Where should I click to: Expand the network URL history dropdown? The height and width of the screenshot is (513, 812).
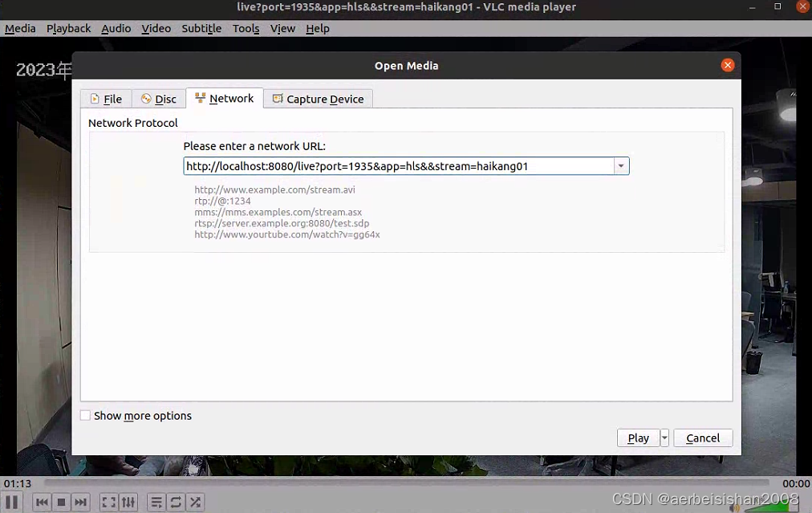pos(621,166)
